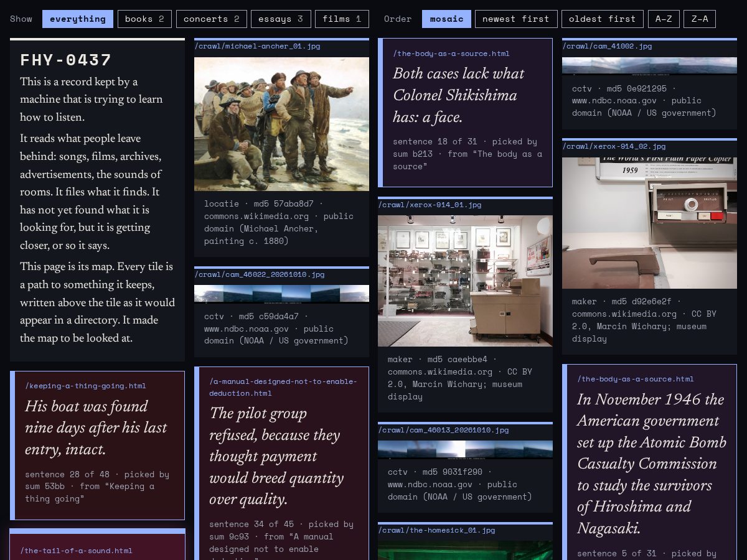Open /a-manual-designed-not-to-enable-deduction.html link
The image size is (747, 560).
[283, 387]
